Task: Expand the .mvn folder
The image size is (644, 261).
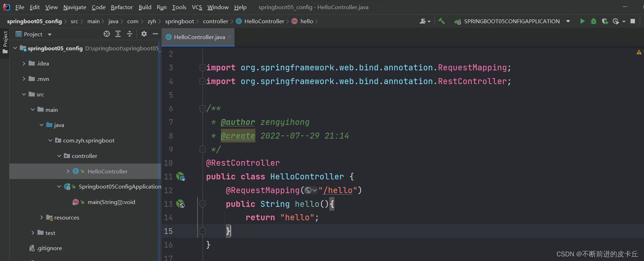Action: point(24,79)
